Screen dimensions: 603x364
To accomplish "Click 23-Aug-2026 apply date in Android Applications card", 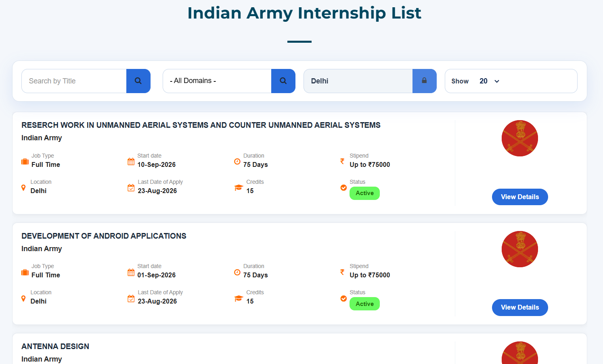I will [157, 301].
